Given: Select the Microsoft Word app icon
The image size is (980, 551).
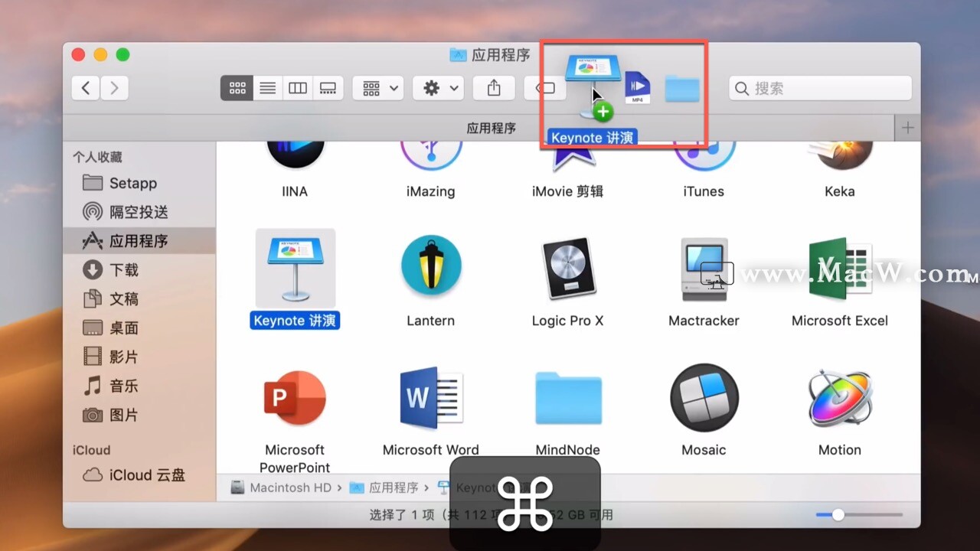Looking at the screenshot, I should point(431,397).
